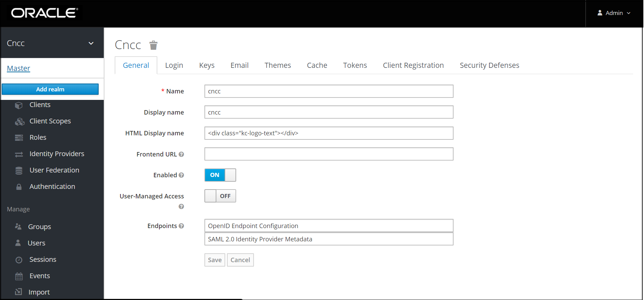Screen dimensions: 644x300
Task: Go to Roles in the sidebar
Action: click(38, 138)
